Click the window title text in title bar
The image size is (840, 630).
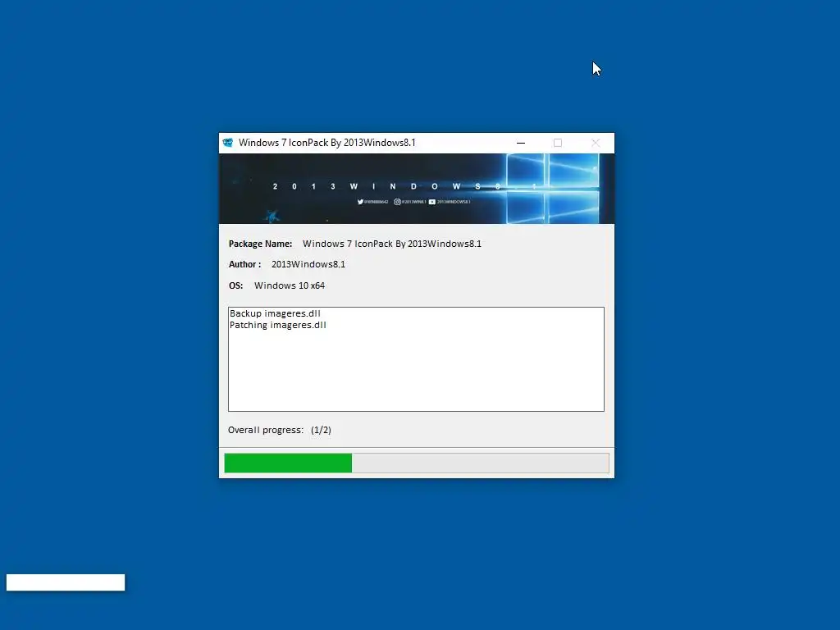pos(326,143)
